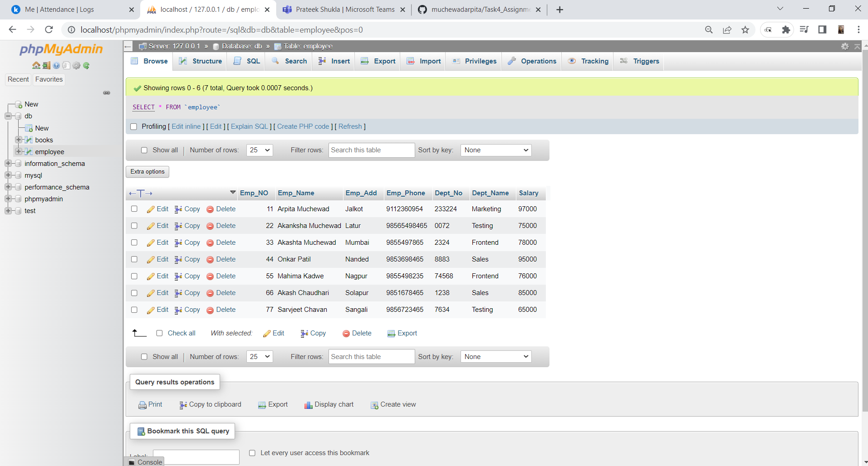Image resolution: width=868 pixels, height=466 pixels.
Task: Enable Show all rows checkbox
Action: tap(144, 150)
